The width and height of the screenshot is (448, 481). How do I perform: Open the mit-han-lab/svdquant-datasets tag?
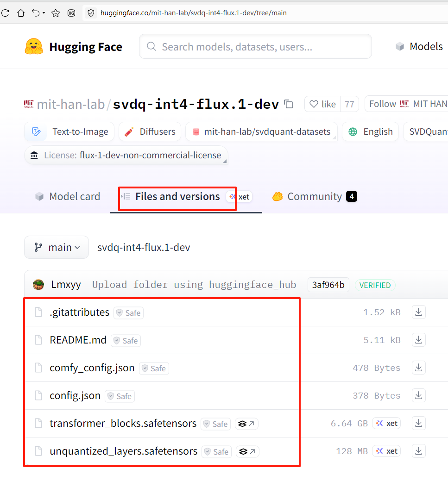(x=261, y=131)
